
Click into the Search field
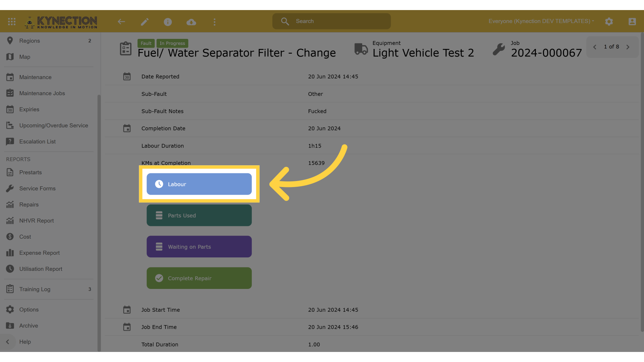[x=331, y=21]
